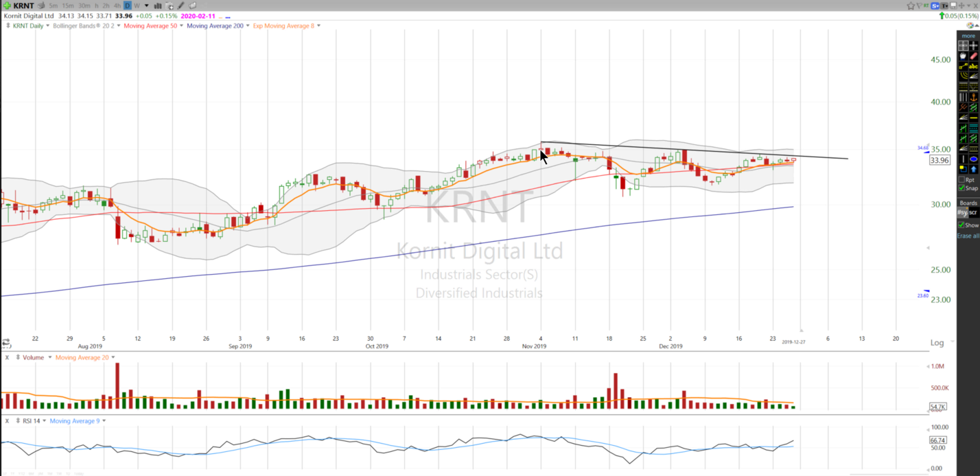Open the Volume indicator dropdown

tap(50, 357)
